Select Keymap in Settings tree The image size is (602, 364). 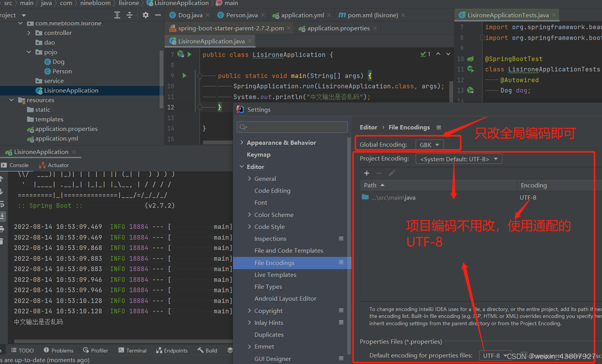pyautogui.click(x=259, y=154)
